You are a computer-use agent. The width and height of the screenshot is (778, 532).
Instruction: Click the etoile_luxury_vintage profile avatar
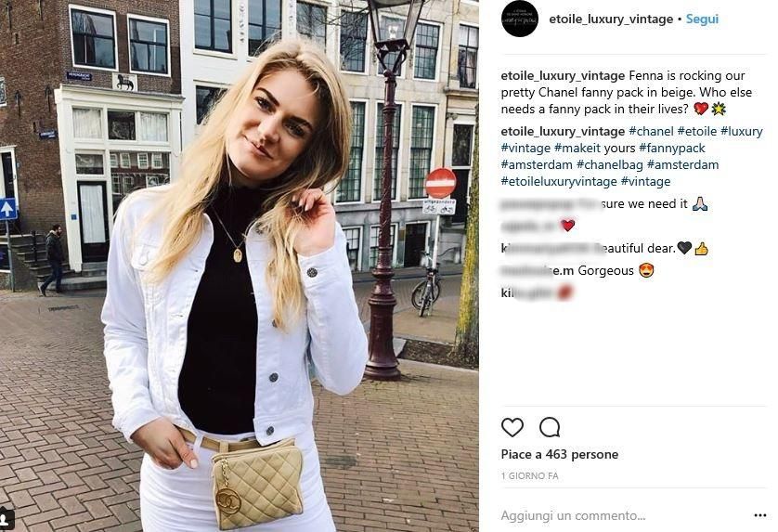point(520,19)
